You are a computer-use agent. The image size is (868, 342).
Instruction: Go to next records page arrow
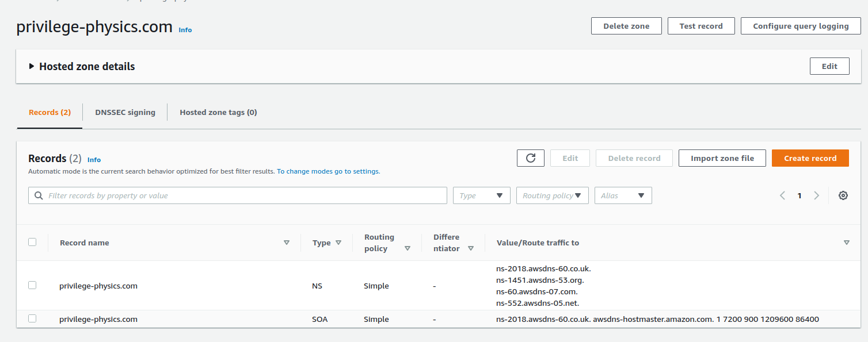[x=816, y=195]
